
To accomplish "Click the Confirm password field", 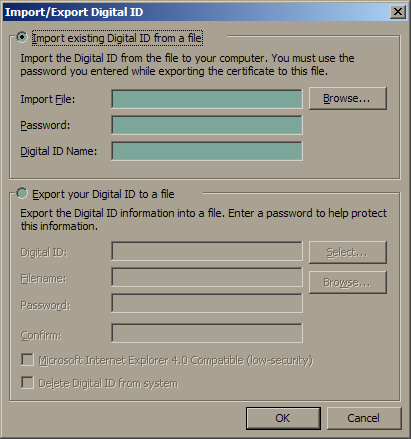I will coord(207,333).
